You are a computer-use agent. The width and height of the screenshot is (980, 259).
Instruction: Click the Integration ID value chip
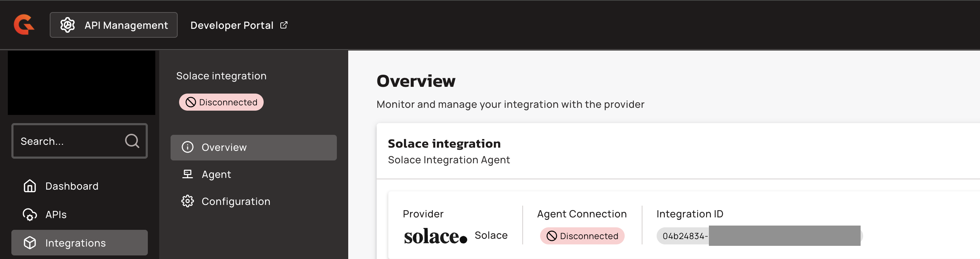click(x=684, y=236)
